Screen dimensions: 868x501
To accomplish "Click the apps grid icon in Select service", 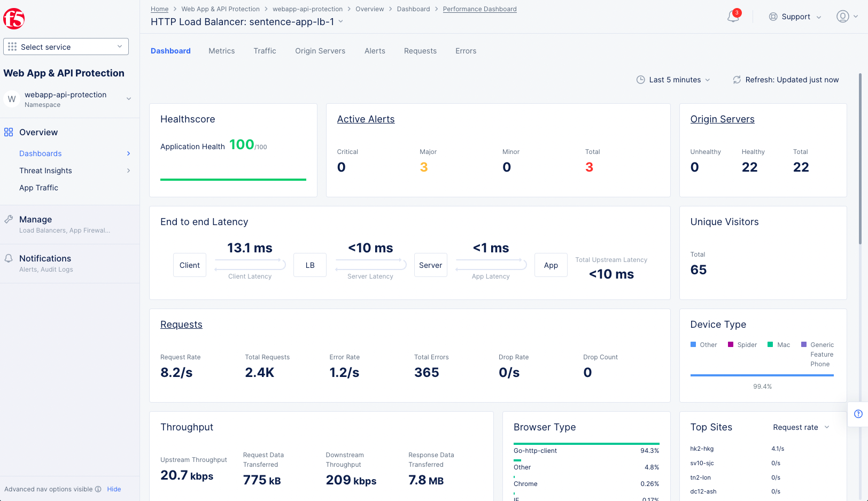I will pos(12,47).
